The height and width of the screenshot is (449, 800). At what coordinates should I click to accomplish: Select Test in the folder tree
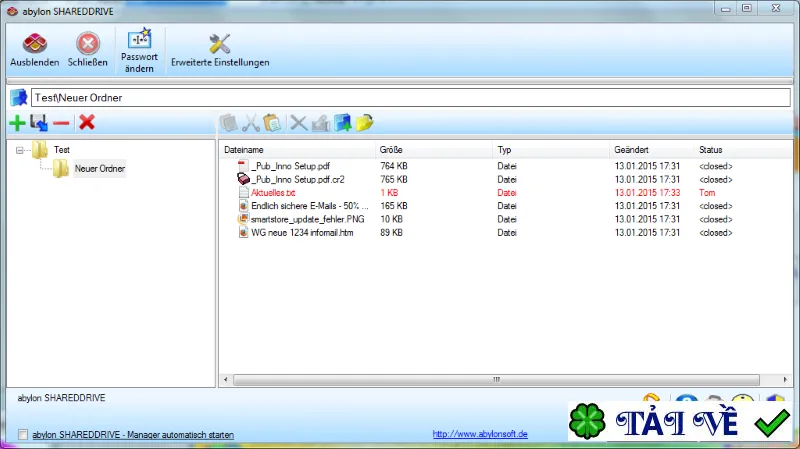[62, 149]
